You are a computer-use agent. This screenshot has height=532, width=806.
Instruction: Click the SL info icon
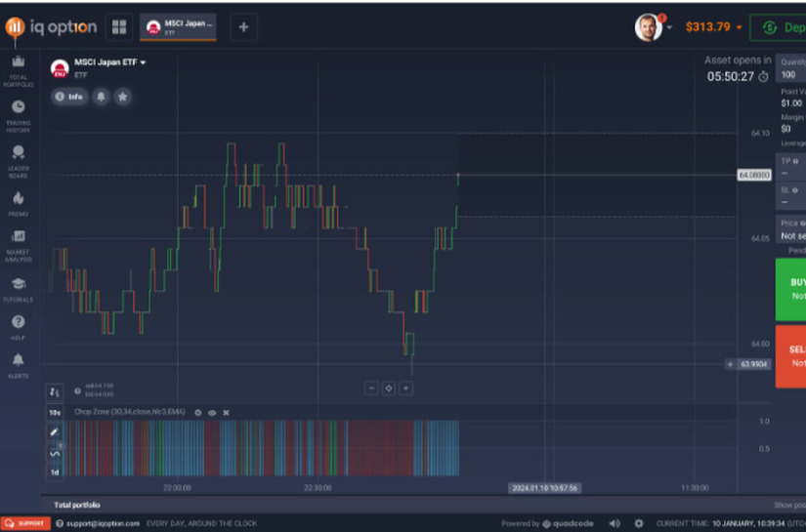[795, 190]
